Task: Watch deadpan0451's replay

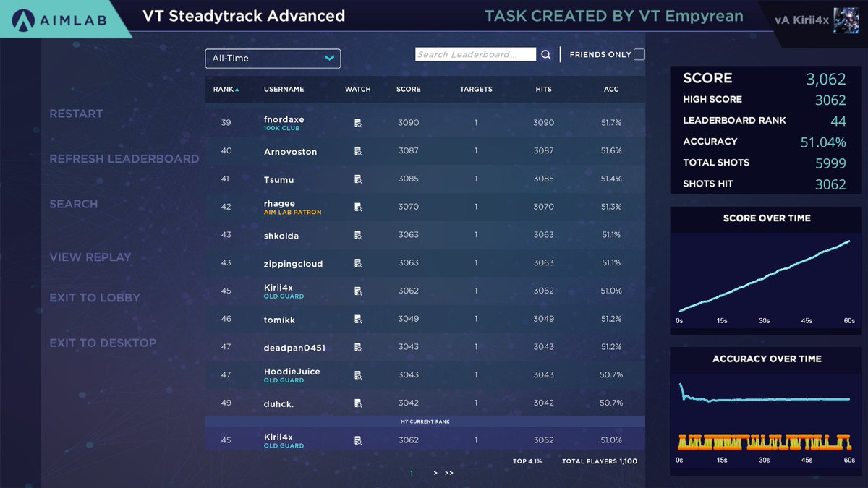Action: click(358, 347)
